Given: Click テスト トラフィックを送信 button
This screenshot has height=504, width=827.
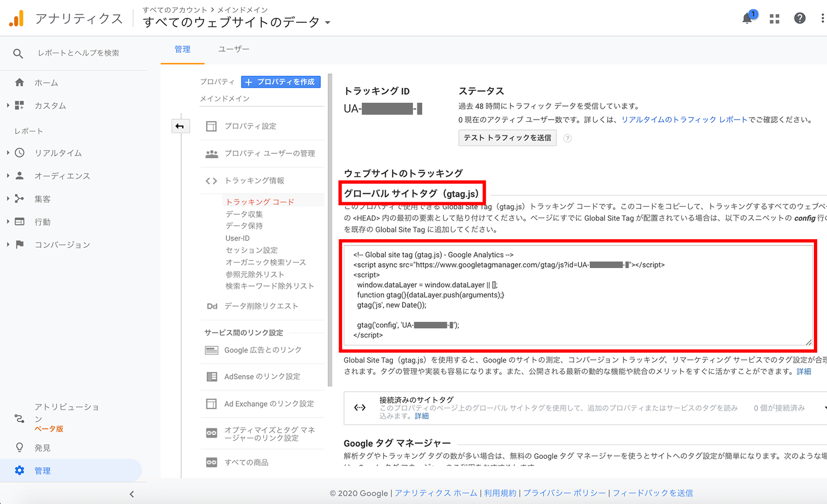Looking at the screenshot, I should pos(507,138).
